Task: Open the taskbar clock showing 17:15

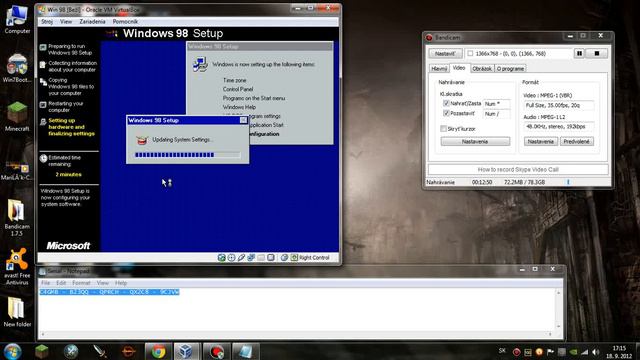Action: (x=619, y=352)
